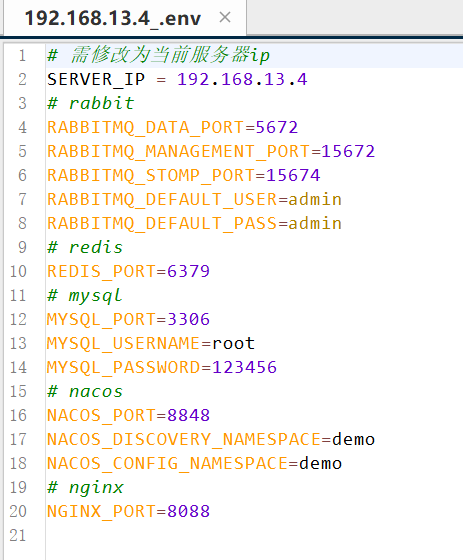
Task: Click the MYSQL_PASSWORD value 123456
Action: (x=244, y=367)
